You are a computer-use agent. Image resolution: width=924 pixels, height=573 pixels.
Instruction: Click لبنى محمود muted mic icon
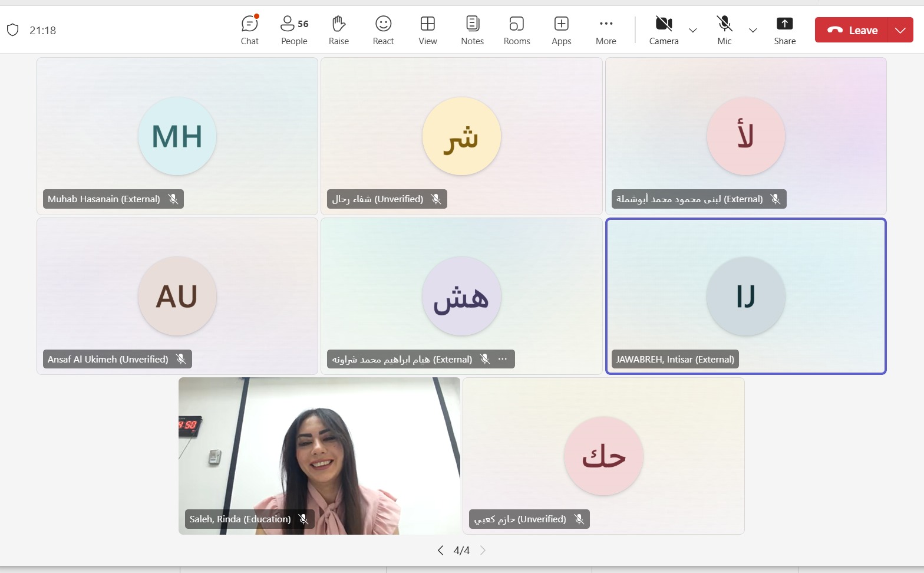coord(775,199)
